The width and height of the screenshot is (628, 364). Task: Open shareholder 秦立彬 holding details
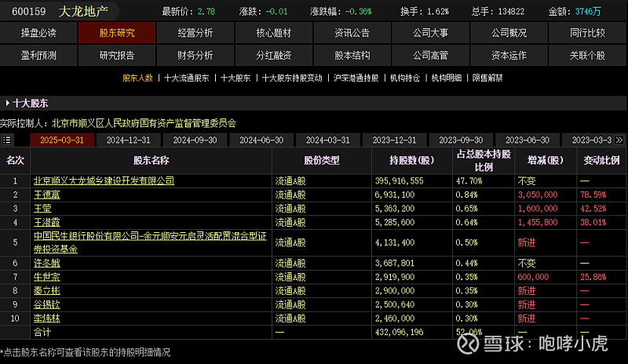47,291
